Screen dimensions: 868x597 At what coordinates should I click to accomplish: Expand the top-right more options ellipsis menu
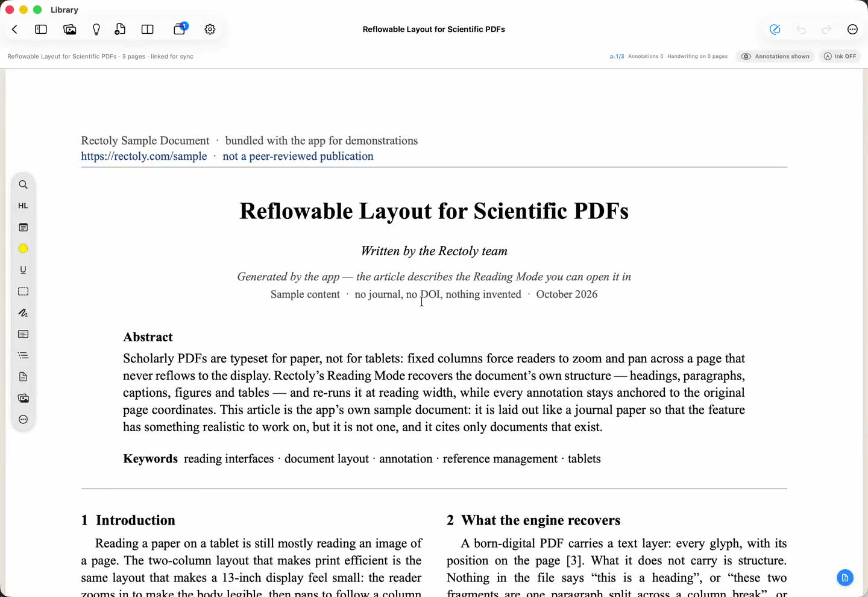852,29
